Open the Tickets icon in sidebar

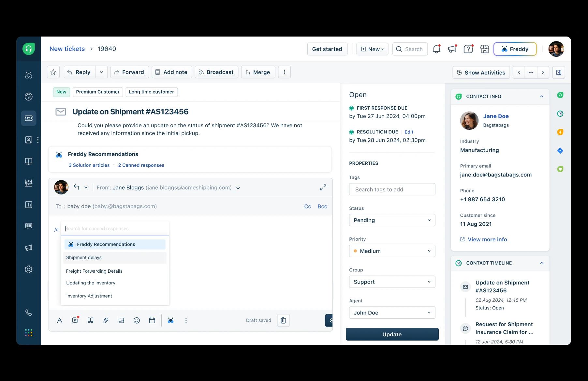click(29, 118)
